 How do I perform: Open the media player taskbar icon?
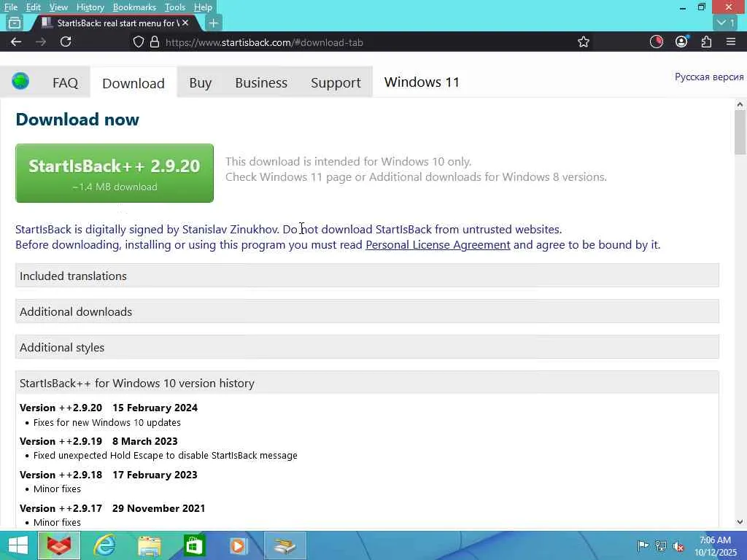(x=239, y=545)
